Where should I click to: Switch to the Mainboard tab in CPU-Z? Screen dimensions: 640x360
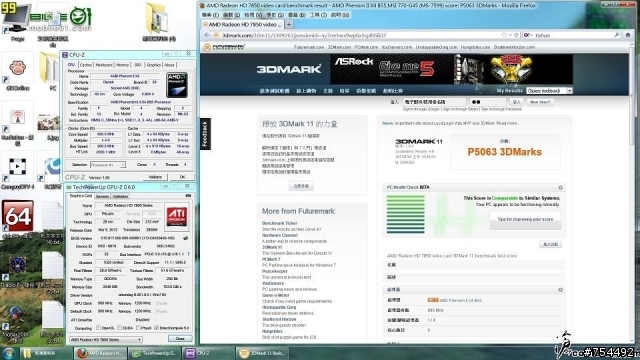104,65
